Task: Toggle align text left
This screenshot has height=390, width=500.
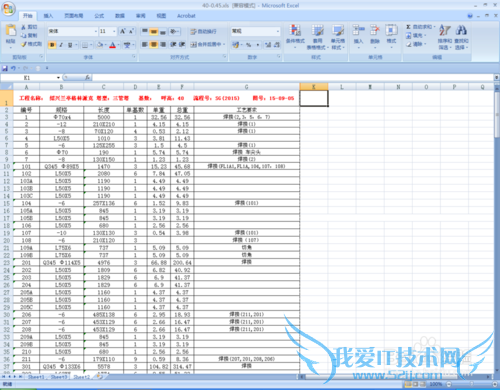Action: point(145,44)
